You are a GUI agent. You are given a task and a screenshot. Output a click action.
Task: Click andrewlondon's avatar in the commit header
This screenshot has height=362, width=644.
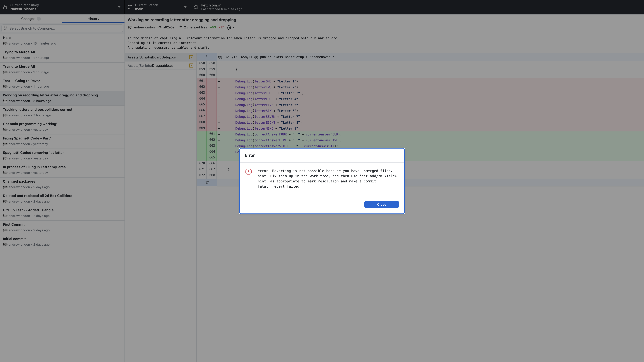(x=130, y=27)
